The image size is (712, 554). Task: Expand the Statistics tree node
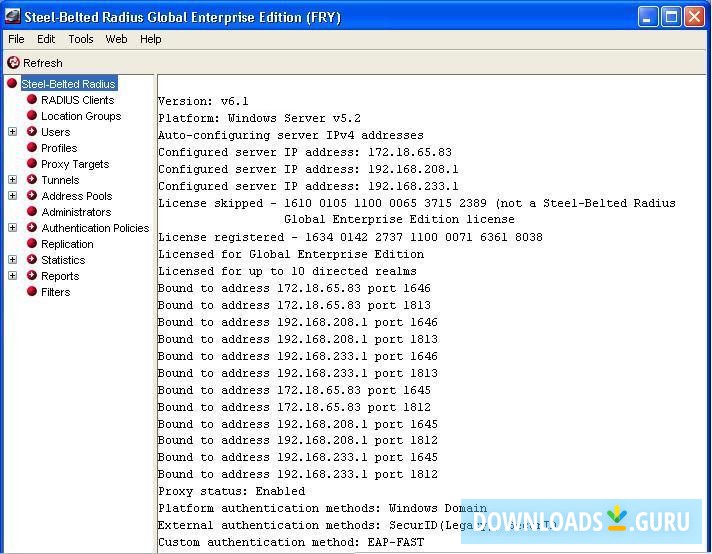click(x=13, y=259)
